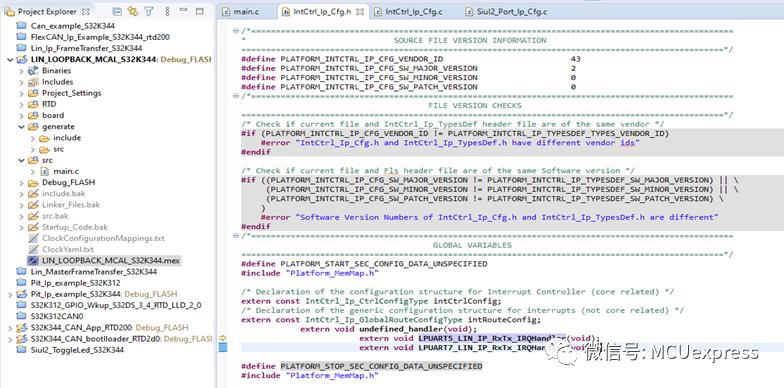This screenshot has width=784, height=388.
Task: Select the Pit_Ip_example_S32K312 project
Action: [x=77, y=283]
